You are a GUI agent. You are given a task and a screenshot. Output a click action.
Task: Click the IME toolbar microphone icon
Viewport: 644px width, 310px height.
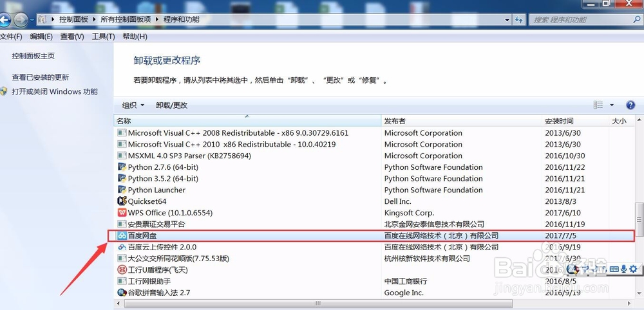[624, 269]
